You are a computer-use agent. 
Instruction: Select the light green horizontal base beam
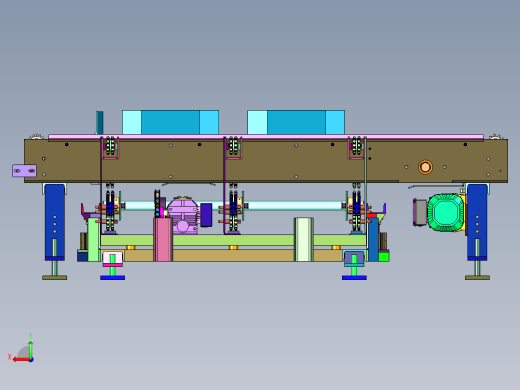pos(233,240)
